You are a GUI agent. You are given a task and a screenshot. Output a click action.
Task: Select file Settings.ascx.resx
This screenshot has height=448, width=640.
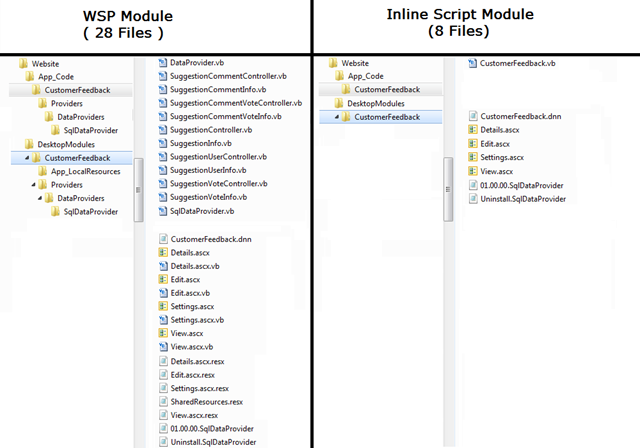[200, 388]
